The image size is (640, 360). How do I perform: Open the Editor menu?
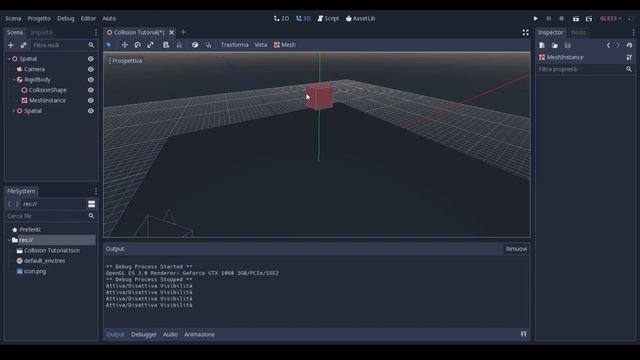click(x=88, y=18)
